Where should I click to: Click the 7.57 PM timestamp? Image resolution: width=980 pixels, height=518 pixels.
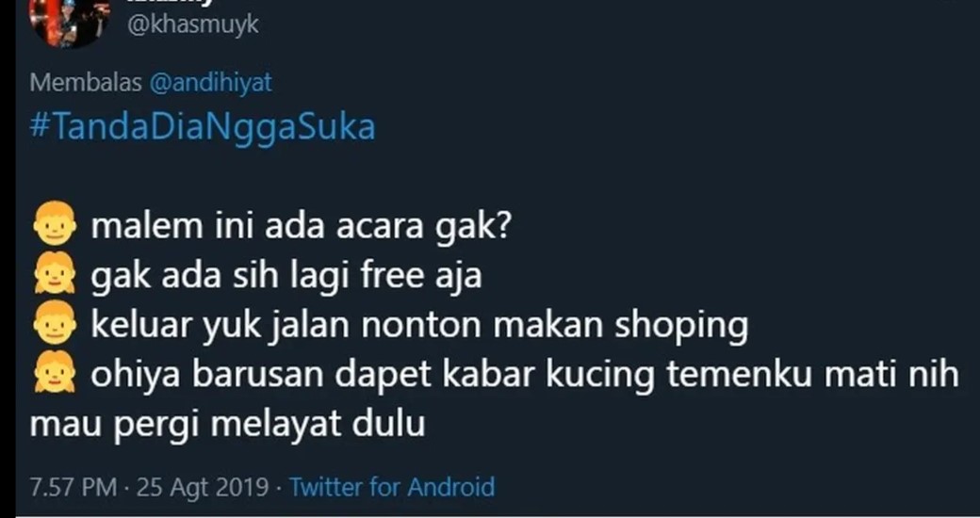73,487
